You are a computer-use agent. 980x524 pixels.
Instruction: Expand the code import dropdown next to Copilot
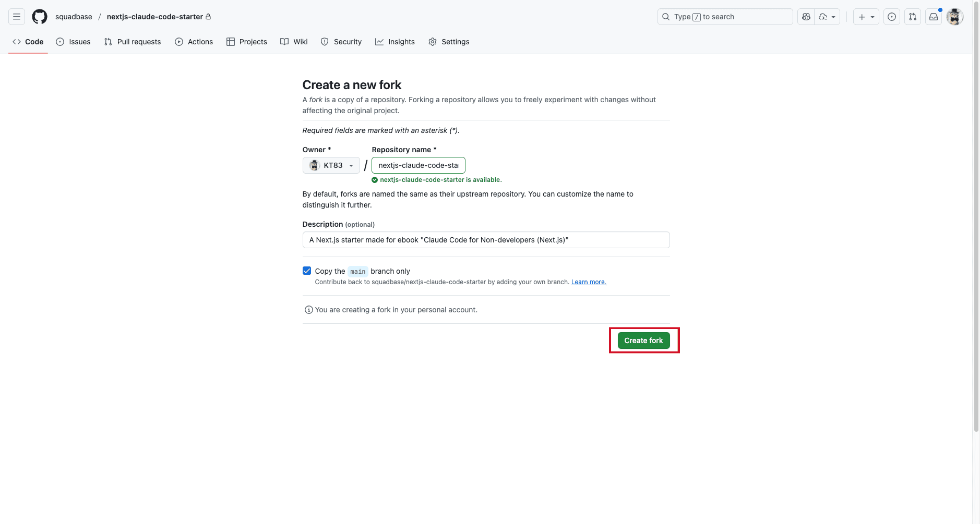[827, 17]
